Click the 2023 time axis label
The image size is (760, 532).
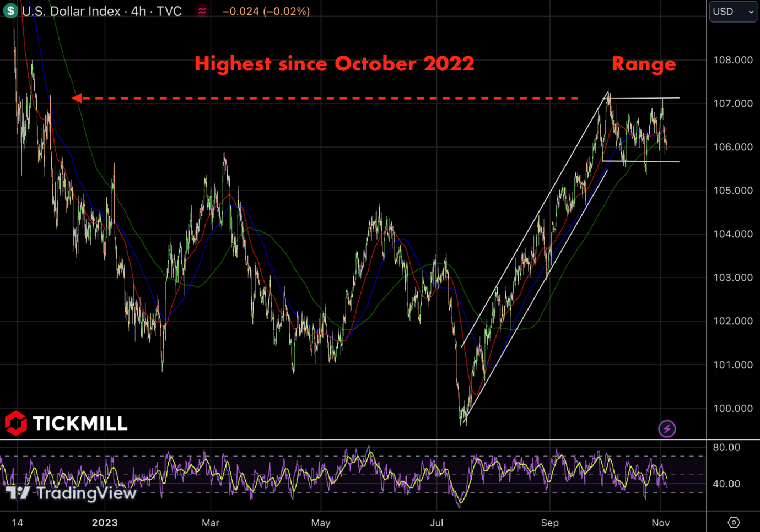(105, 523)
